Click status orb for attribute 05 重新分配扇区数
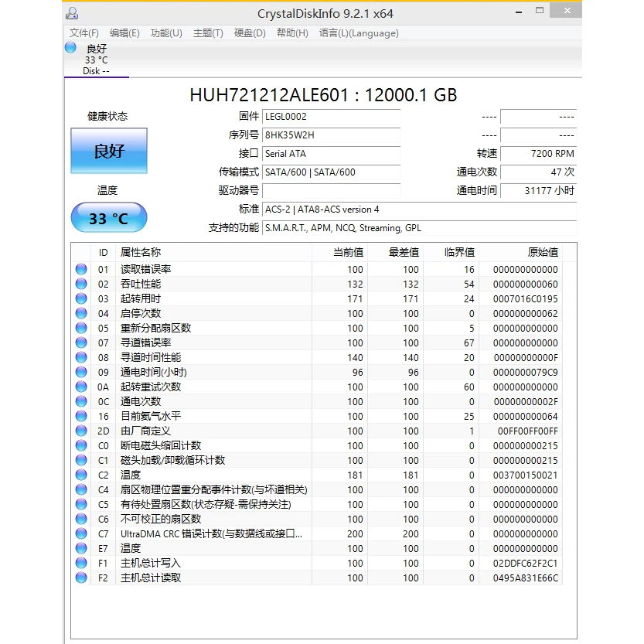The width and height of the screenshot is (644, 644). point(81,328)
